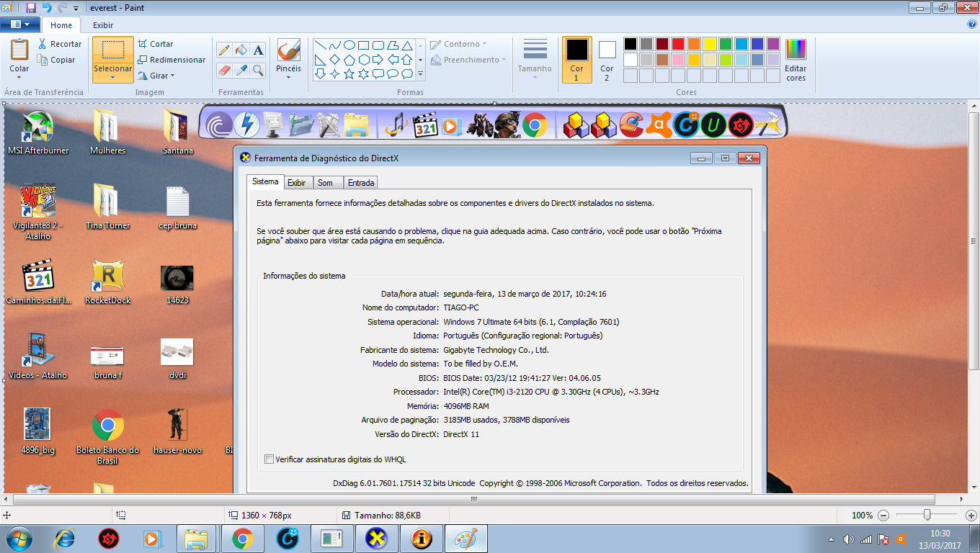This screenshot has width=980, height=553.
Task: Pick the orange color swatch
Action: click(694, 44)
